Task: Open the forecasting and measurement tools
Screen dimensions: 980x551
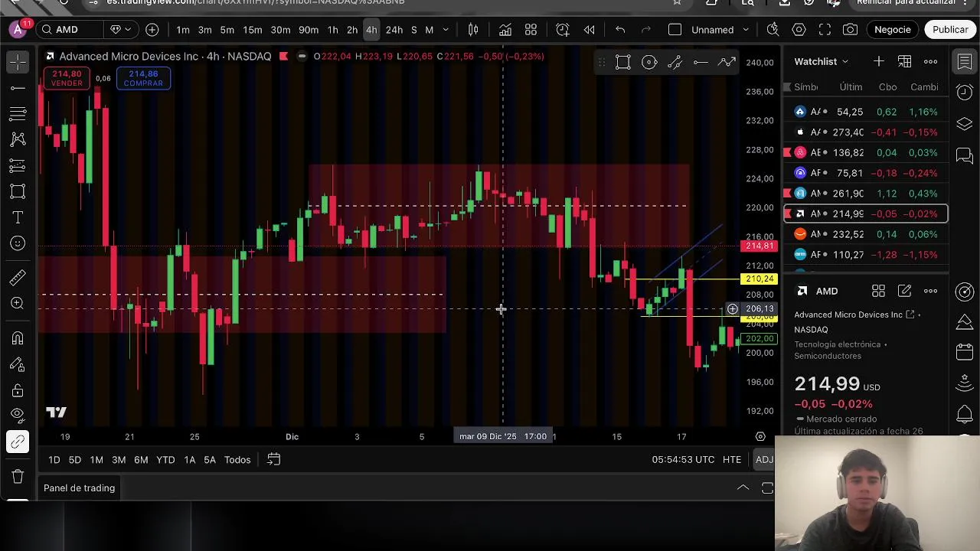Action: 18,165
